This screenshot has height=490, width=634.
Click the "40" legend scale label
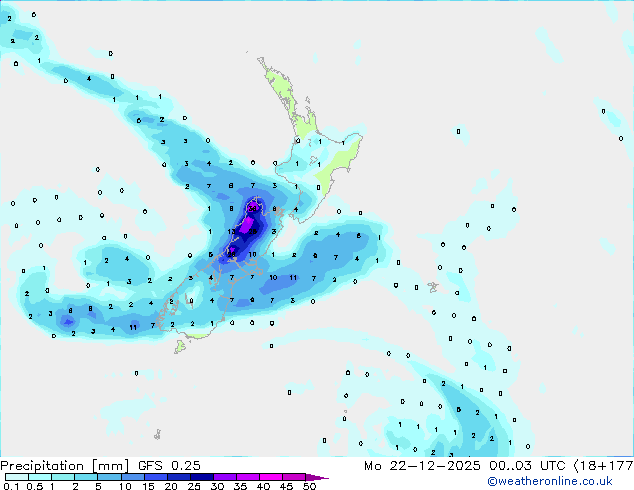click(263, 486)
